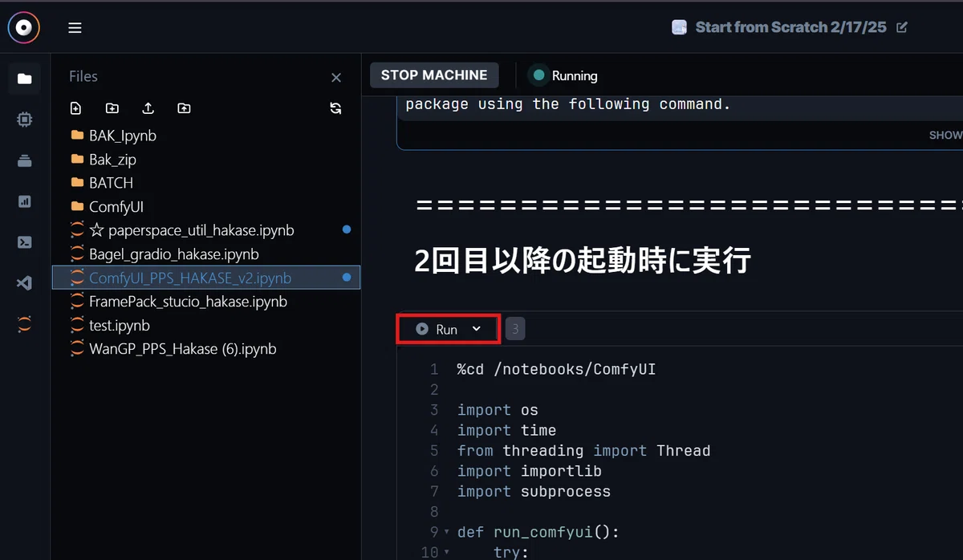Click the 'import time' code line
The image size is (963, 560).
tap(506, 431)
